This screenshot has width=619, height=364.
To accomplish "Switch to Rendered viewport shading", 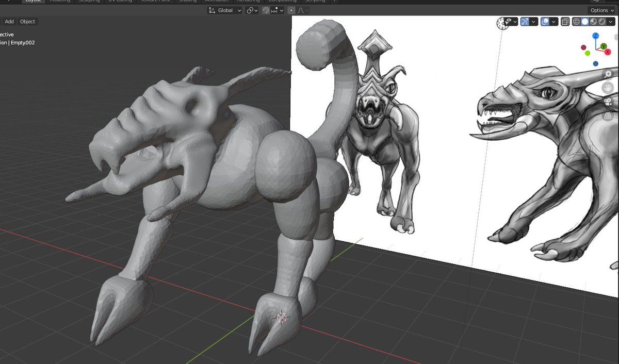I will coord(602,22).
